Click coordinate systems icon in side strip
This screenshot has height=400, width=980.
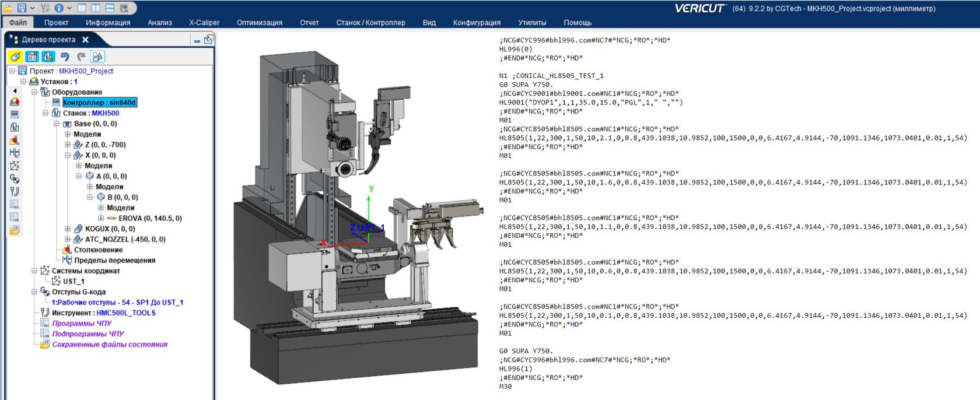coord(15,166)
